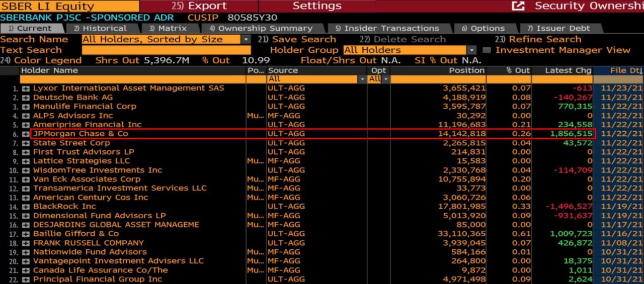
Task: Expand the Baillie Gifford & Co row
Action: click(x=26, y=234)
